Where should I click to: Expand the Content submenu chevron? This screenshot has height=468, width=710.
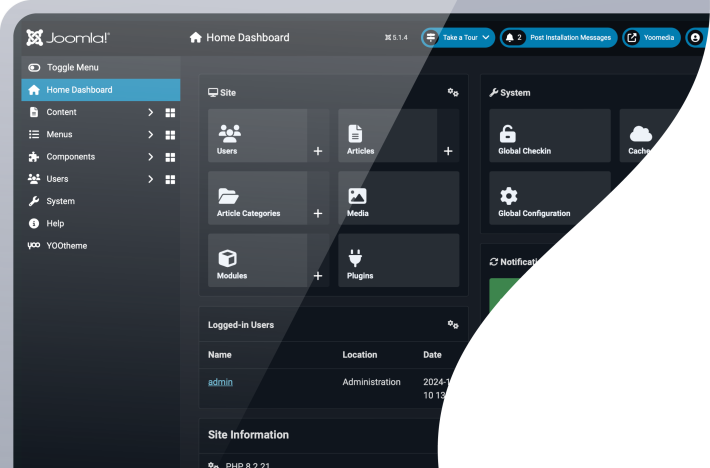click(150, 112)
